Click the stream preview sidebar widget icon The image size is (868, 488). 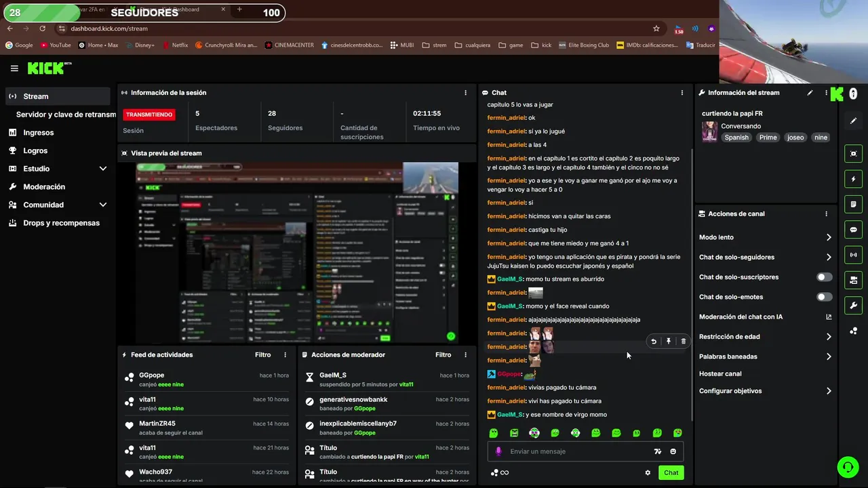tap(853, 154)
